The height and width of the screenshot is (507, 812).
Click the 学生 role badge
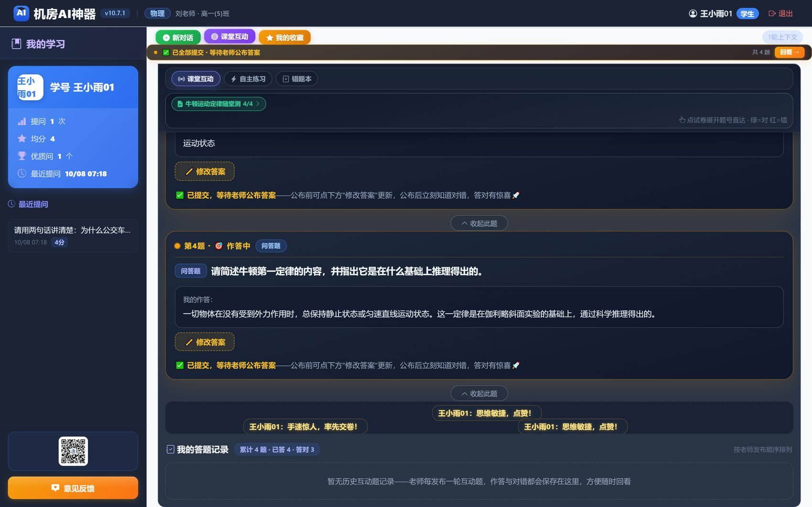747,13
